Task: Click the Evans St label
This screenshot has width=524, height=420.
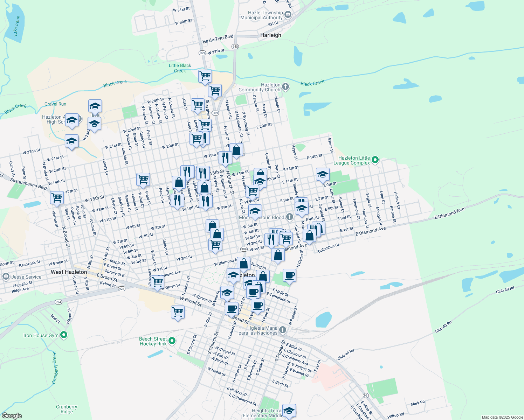Action: pos(330,146)
